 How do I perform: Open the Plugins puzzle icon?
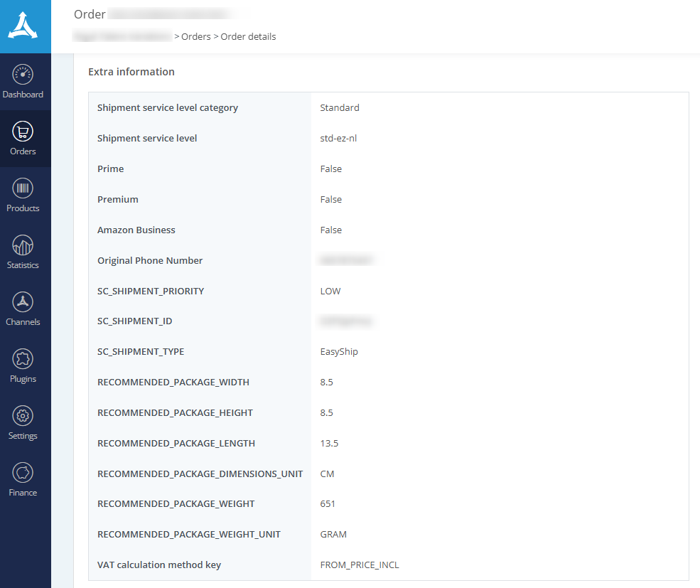[x=23, y=359]
